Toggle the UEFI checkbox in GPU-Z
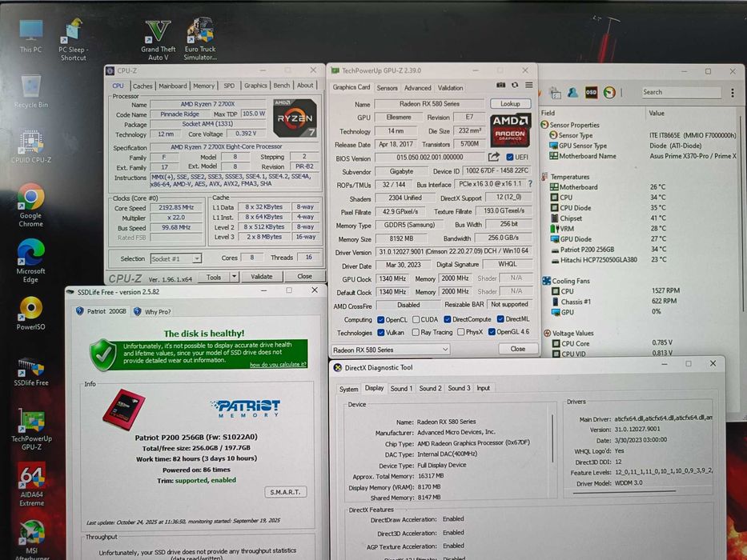Image resolution: width=747 pixels, height=560 pixels. coord(510,157)
